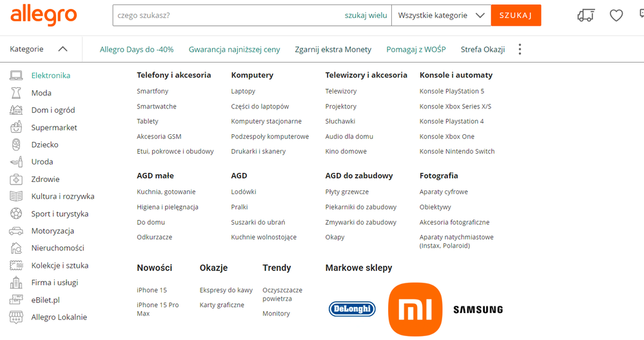Open Komputery stacjonarne link
The image size is (644, 340).
[266, 122]
